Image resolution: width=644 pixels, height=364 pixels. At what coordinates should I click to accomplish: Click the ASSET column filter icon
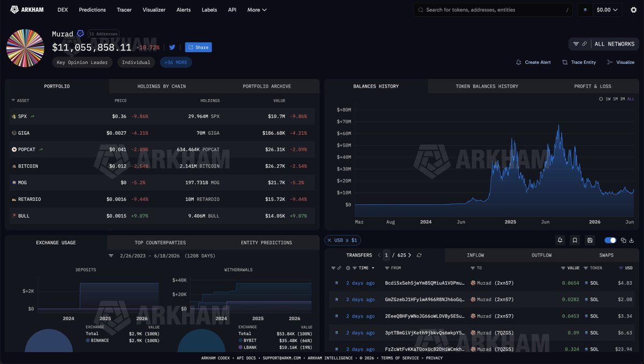point(13,100)
